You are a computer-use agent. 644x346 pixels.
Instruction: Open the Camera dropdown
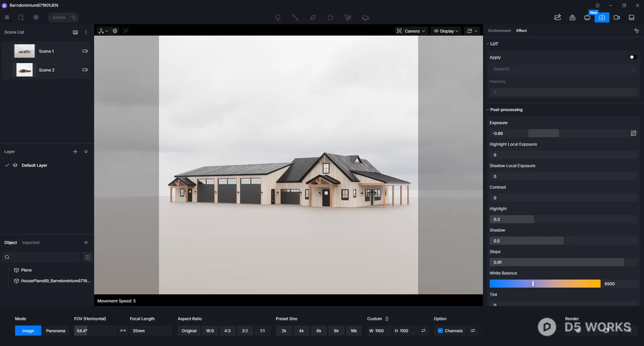[412, 31]
